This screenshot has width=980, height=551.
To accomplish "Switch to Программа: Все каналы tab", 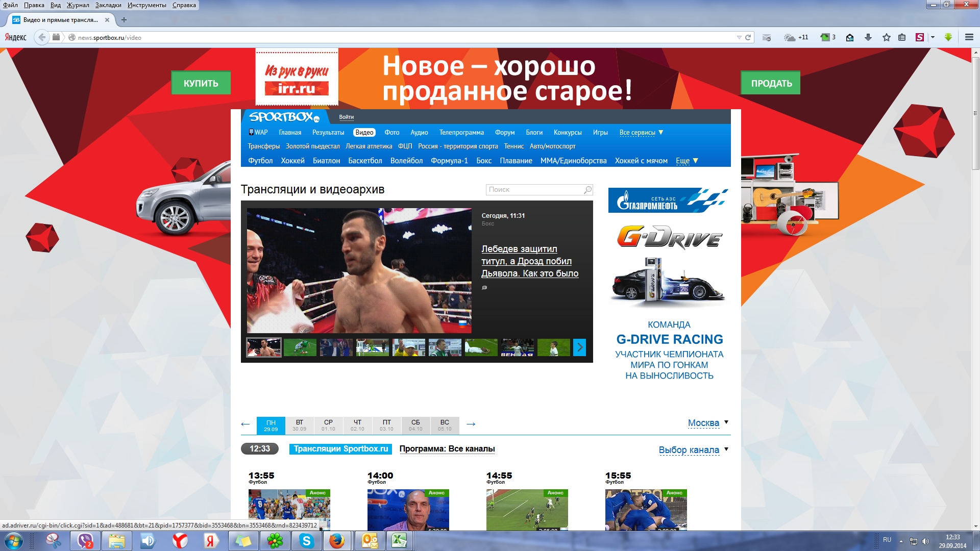I will pyautogui.click(x=447, y=449).
